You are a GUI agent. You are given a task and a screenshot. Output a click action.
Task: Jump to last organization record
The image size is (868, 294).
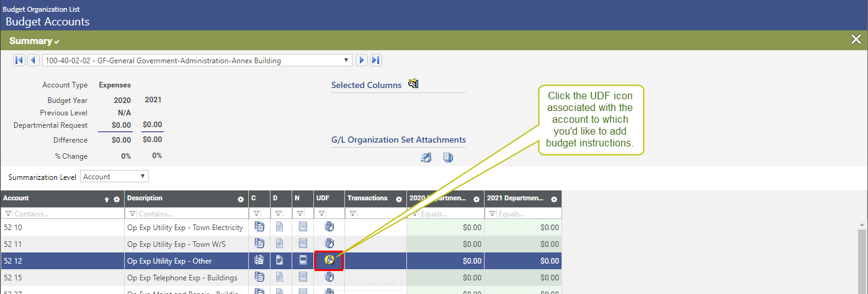376,60
